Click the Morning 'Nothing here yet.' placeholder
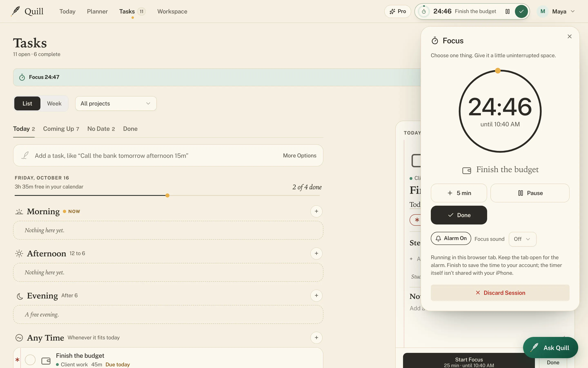 [x=168, y=230]
